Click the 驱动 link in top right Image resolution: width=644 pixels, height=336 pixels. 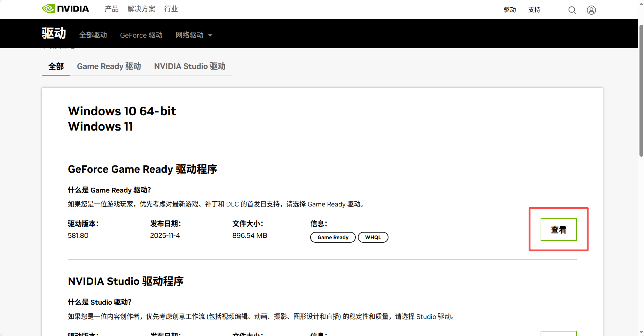click(x=510, y=10)
